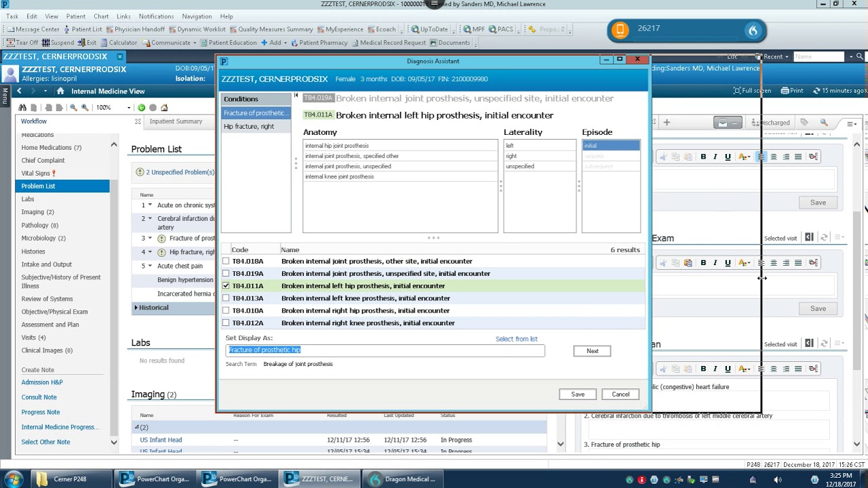868x488 pixels.
Task: Click the main workflow vertical scrollbar
Action: click(856, 291)
